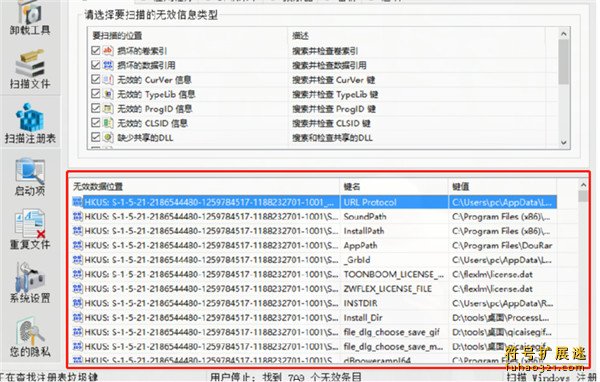Select the TOONBOOM_LICENSE registry entry row
The height and width of the screenshot is (382, 600).
(314, 274)
